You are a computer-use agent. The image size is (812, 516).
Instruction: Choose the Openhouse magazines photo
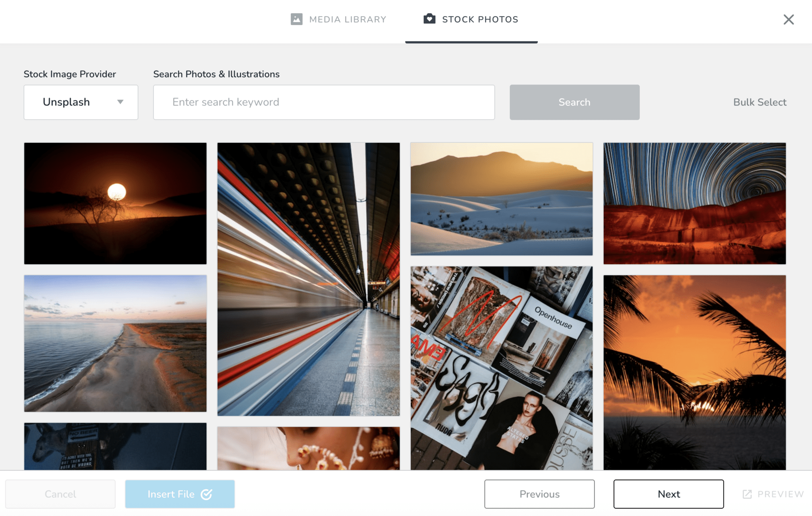tap(501, 368)
